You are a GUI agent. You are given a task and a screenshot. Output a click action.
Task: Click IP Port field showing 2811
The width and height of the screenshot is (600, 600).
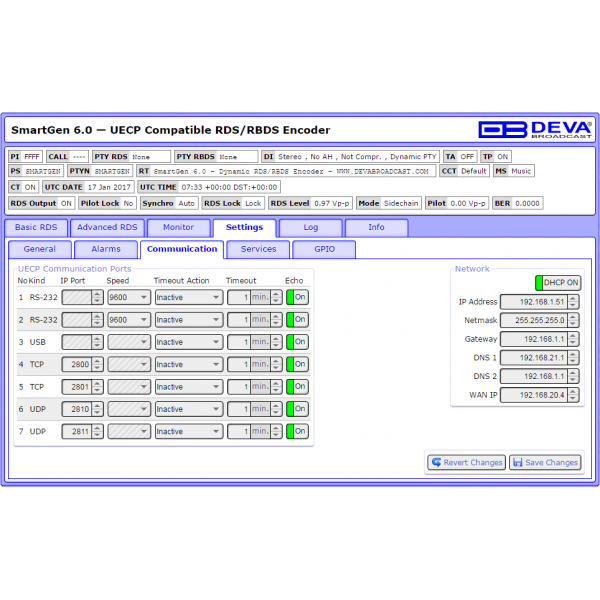pyautogui.click(x=77, y=431)
